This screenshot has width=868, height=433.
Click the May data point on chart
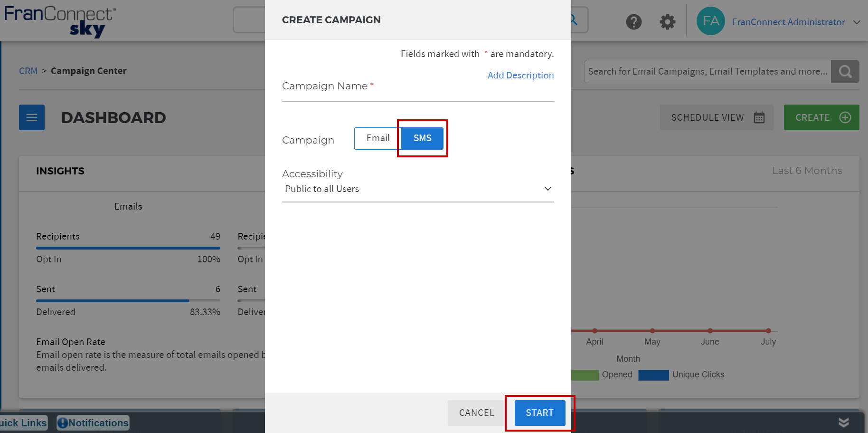[x=652, y=331]
